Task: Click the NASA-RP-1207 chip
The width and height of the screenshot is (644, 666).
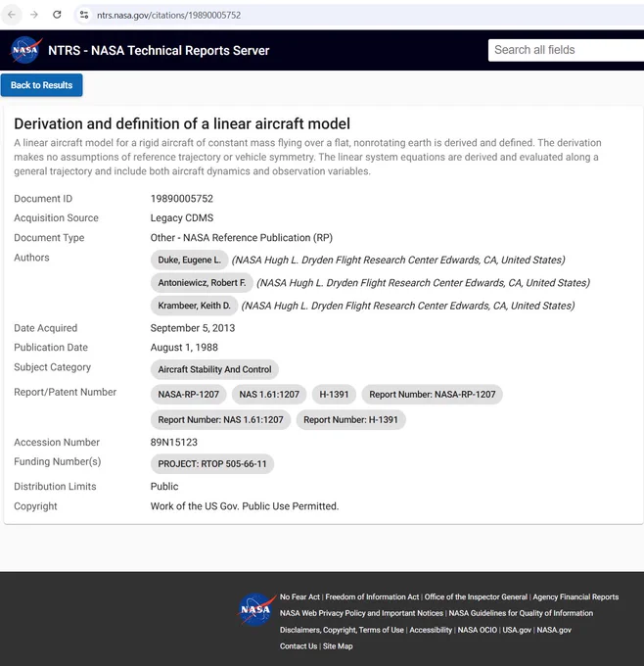Action: (189, 395)
